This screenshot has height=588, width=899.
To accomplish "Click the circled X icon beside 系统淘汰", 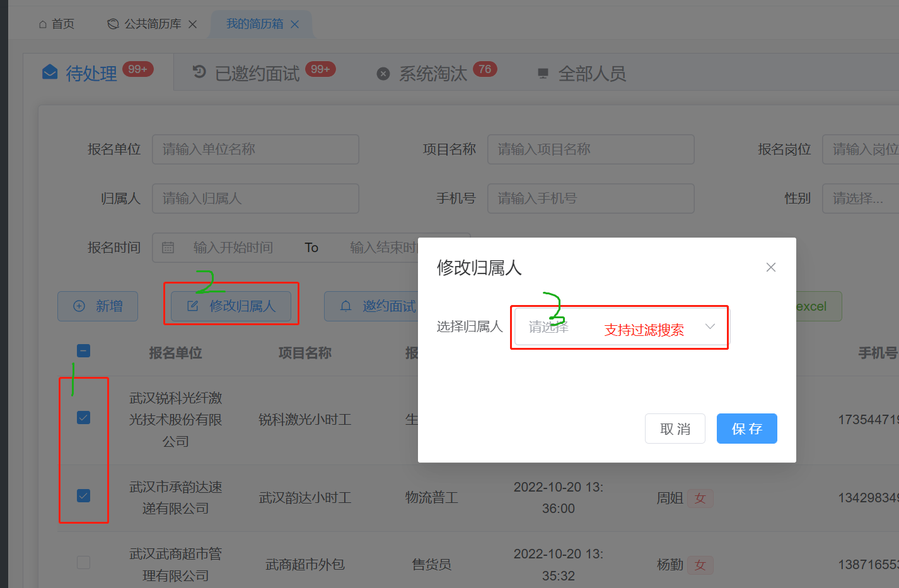I will coord(383,74).
